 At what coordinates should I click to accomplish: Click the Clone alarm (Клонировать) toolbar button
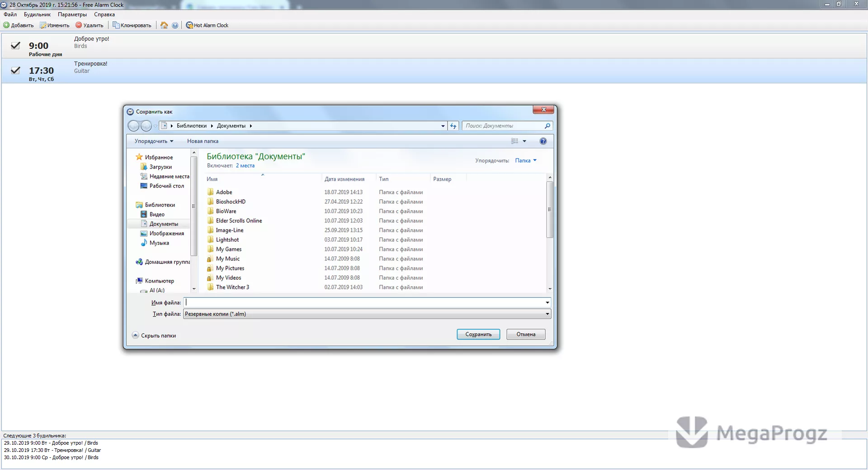pyautogui.click(x=132, y=25)
